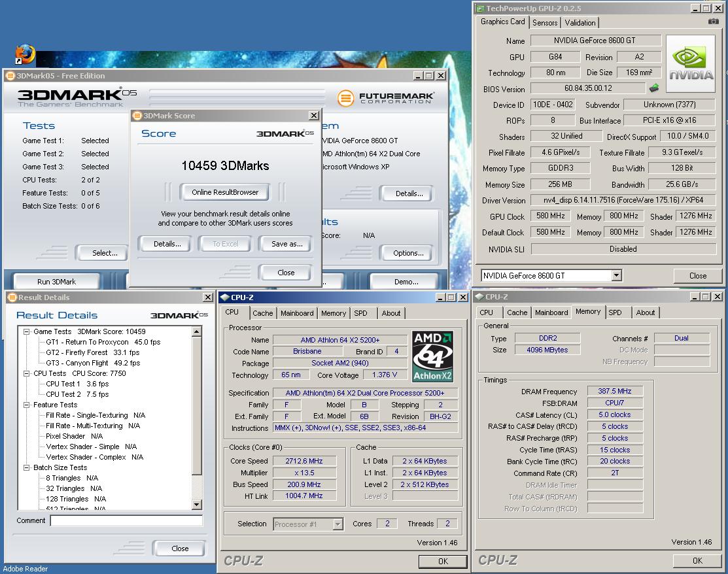Image resolution: width=728 pixels, height=574 pixels.
Task: Select GT1 - Return To Proxycon result row
Action: point(103,342)
